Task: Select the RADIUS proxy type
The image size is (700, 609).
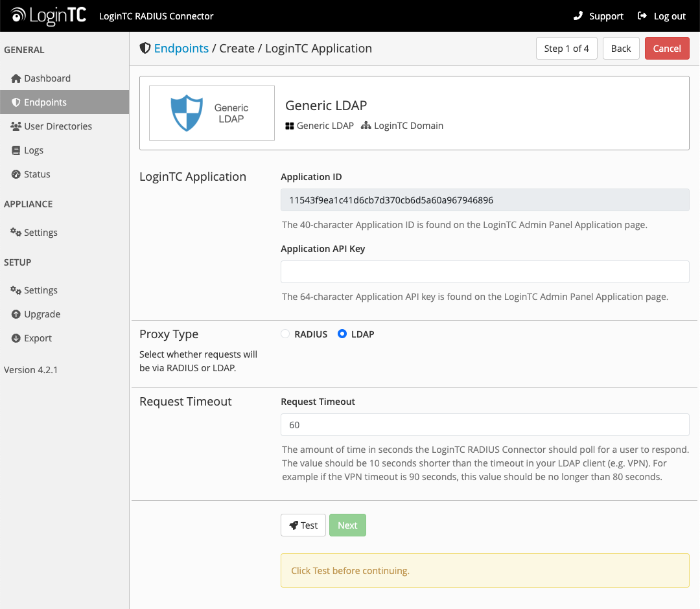Action: tap(285, 334)
